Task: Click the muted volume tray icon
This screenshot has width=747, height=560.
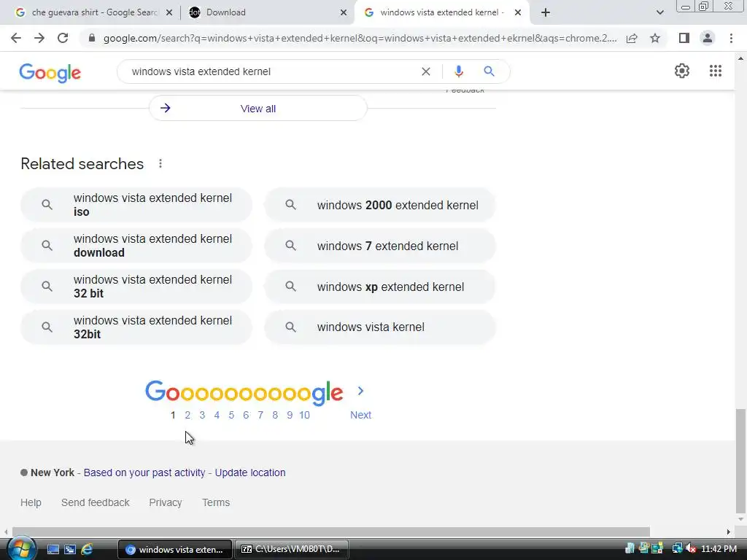Action: 690,549
